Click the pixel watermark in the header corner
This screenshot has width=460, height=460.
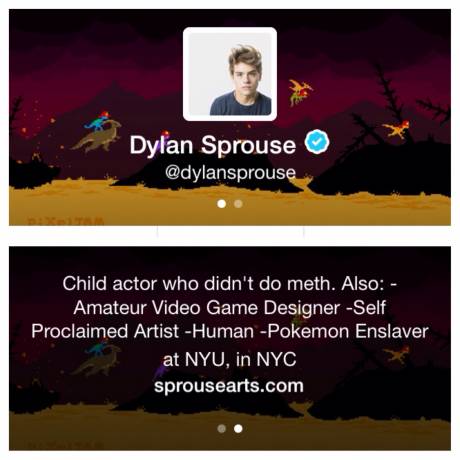(66, 221)
